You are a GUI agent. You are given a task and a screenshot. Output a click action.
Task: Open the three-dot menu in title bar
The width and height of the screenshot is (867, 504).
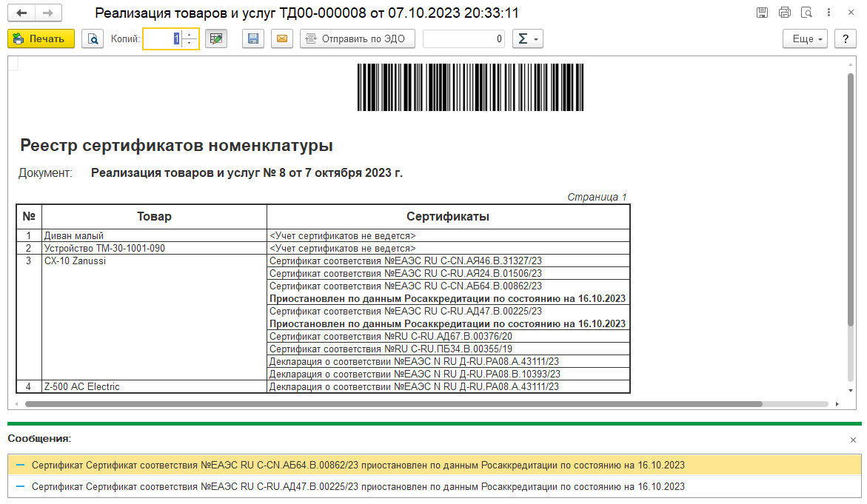(828, 13)
